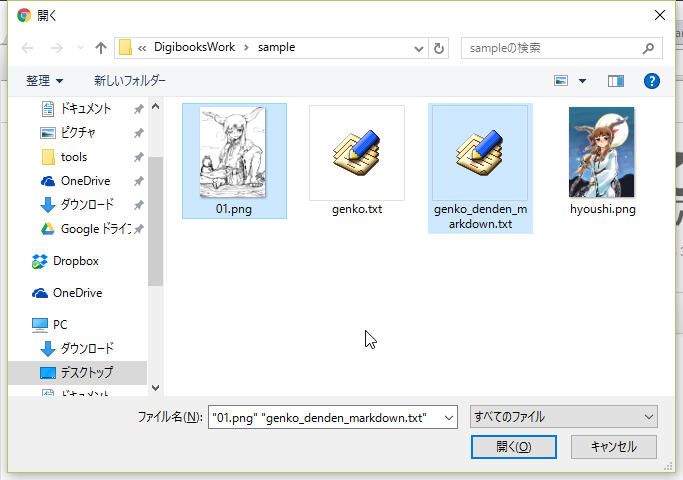The height and width of the screenshot is (480, 683).
Task: Open recent locations dropdown arrow
Action: point(80,47)
